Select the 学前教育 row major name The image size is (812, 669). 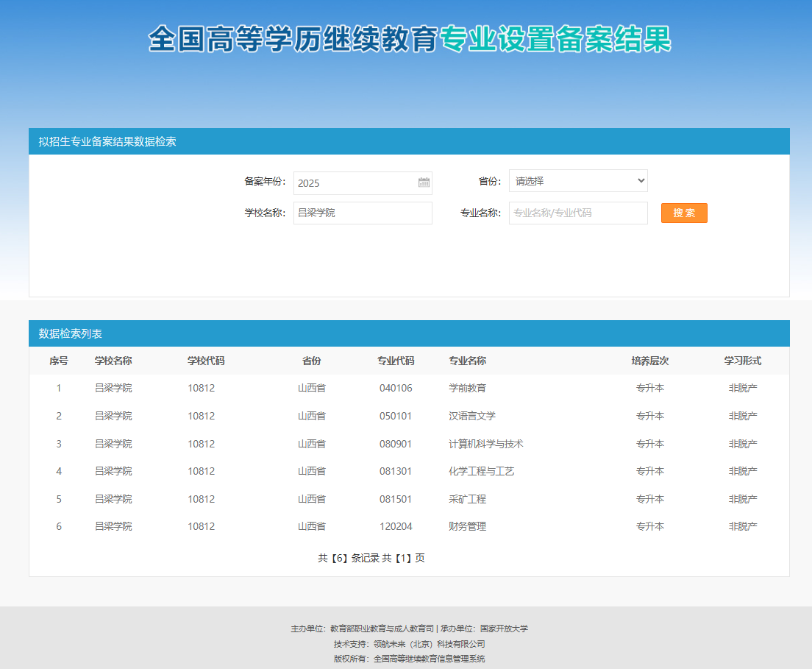click(x=468, y=388)
